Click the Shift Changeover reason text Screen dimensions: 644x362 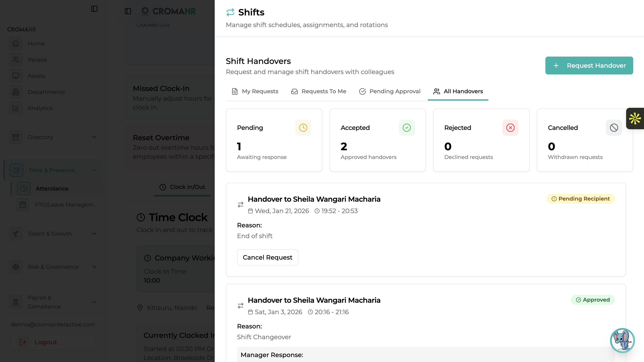(x=264, y=337)
